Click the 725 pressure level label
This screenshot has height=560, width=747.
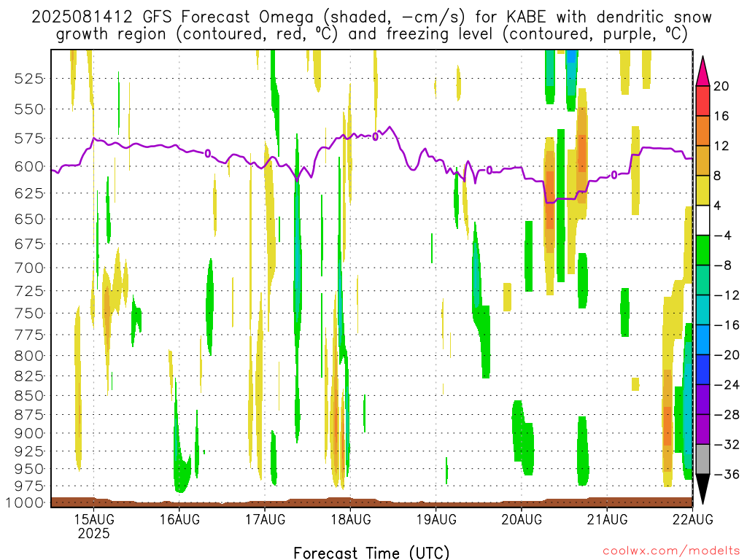tap(29, 291)
